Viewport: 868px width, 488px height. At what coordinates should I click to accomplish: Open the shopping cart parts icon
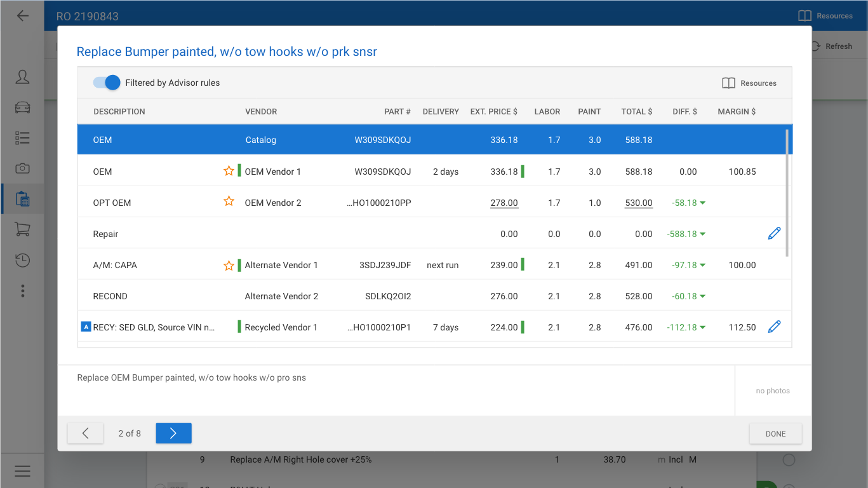[x=22, y=229]
